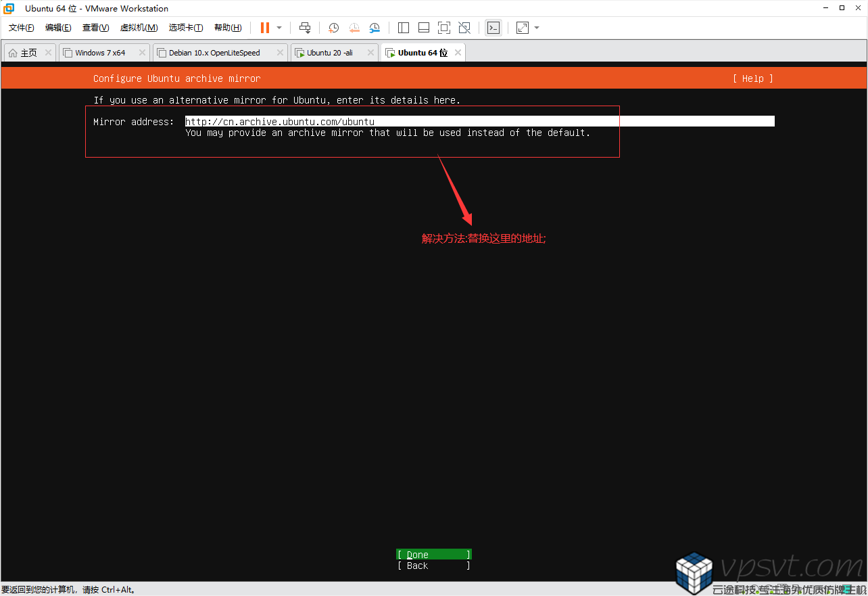
Task: Open the Debian 10.x OpenLiteSpeed tab
Action: (x=214, y=51)
